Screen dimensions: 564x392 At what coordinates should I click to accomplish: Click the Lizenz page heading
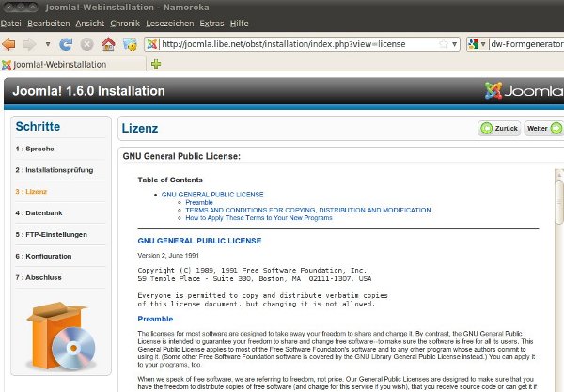(140, 129)
